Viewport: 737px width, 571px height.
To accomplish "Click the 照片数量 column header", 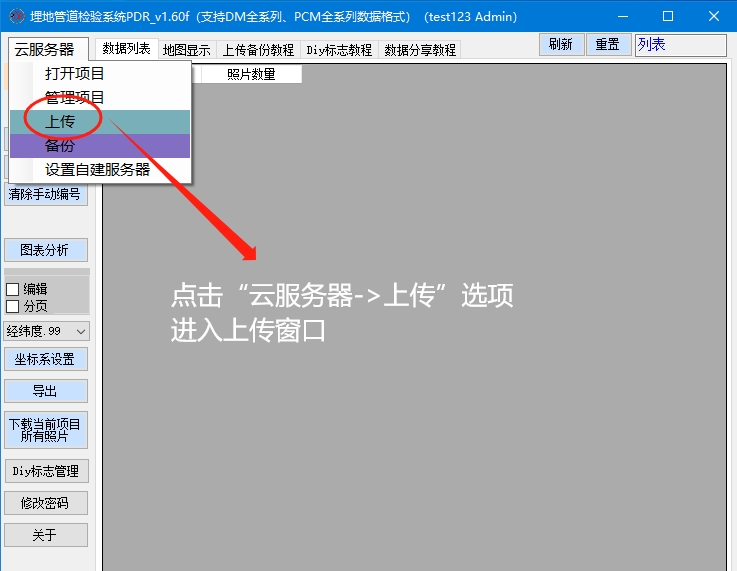I will tap(251, 74).
